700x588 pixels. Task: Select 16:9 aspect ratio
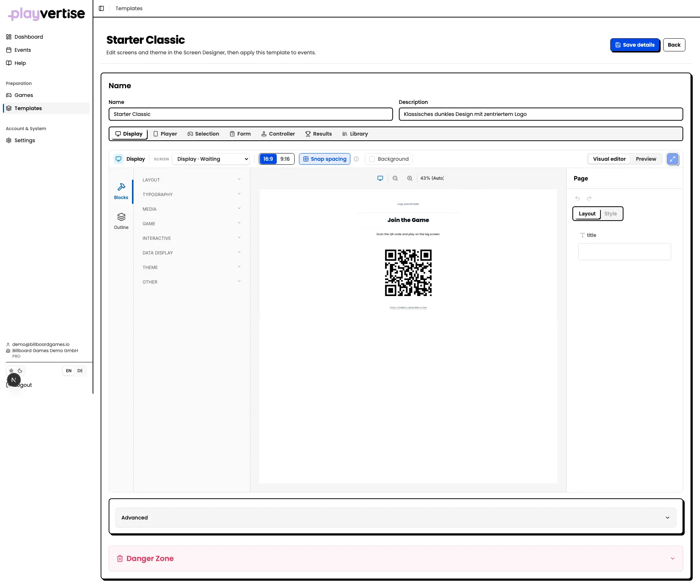point(268,159)
